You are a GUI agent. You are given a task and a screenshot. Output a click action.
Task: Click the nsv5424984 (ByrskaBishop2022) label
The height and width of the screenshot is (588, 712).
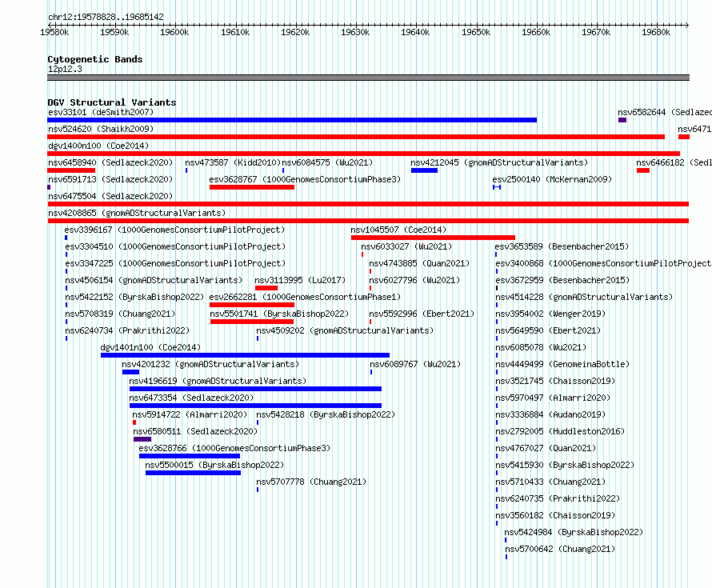pos(574,532)
